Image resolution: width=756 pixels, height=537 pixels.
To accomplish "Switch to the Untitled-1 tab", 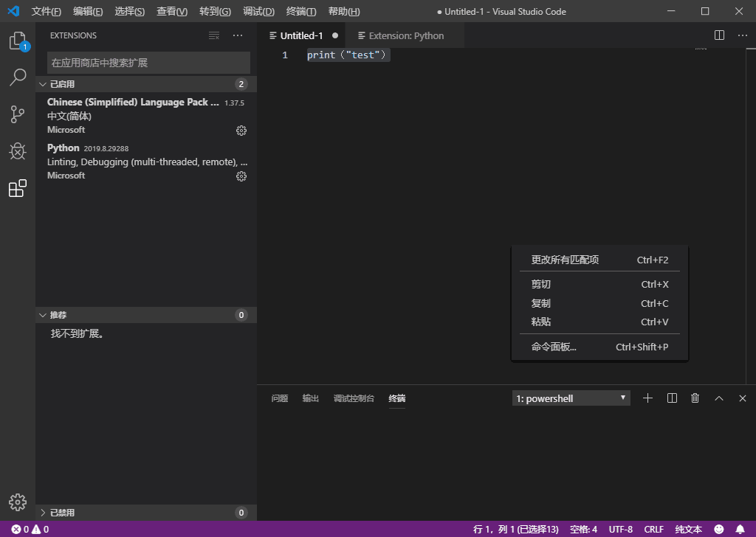I will pos(301,35).
